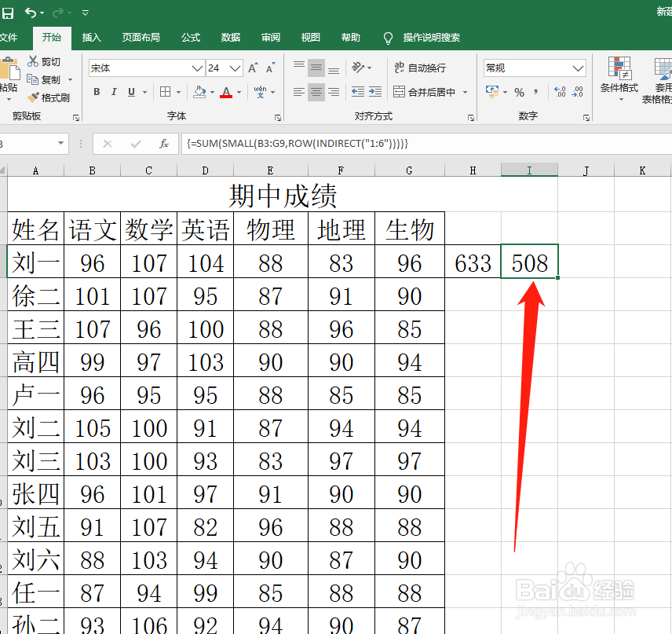
Task: Toggle italic formatting with the I button
Action: pos(114,92)
